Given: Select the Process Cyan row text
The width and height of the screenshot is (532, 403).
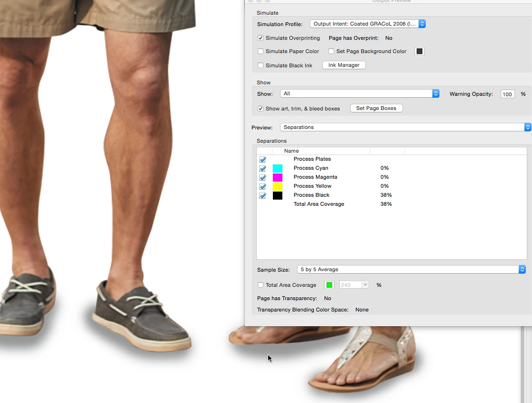Looking at the screenshot, I should click(x=311, y=168).
